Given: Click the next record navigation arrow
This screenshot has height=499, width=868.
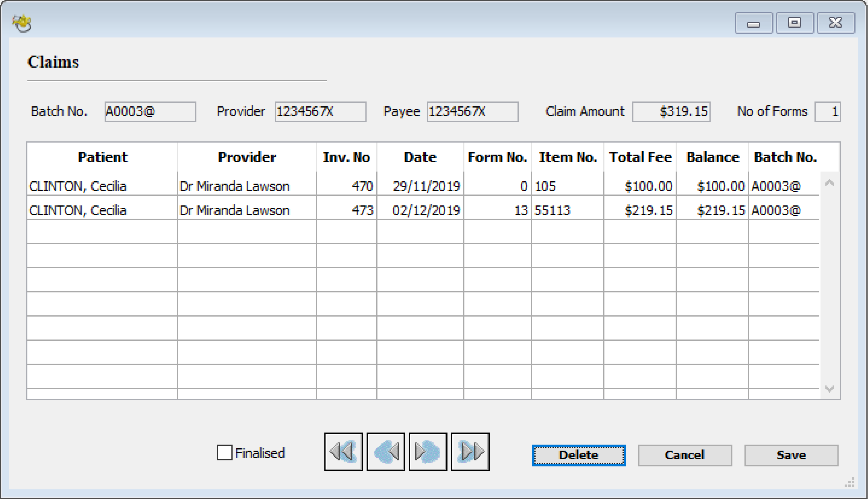Looking at the screenshot, I should point(427,451).
